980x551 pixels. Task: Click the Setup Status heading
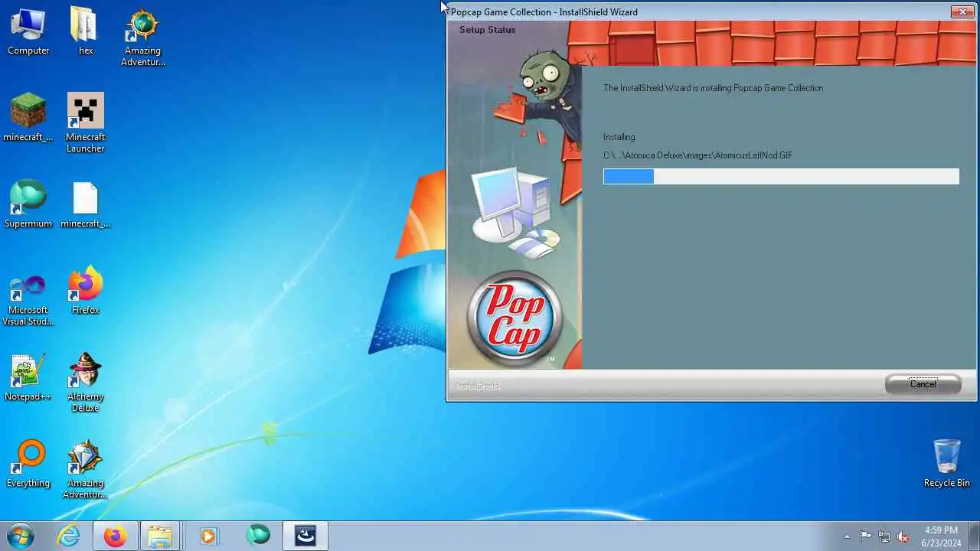(487, 30)
